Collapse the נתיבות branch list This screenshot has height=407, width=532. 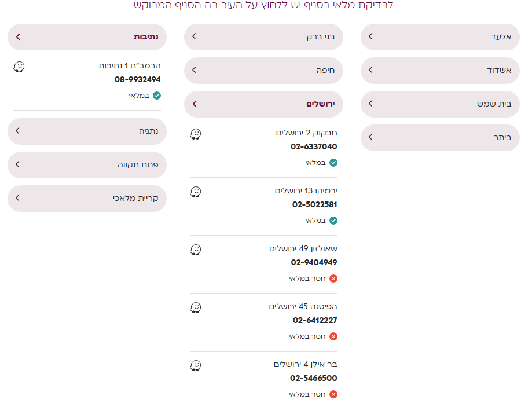[x=87, y=37]
